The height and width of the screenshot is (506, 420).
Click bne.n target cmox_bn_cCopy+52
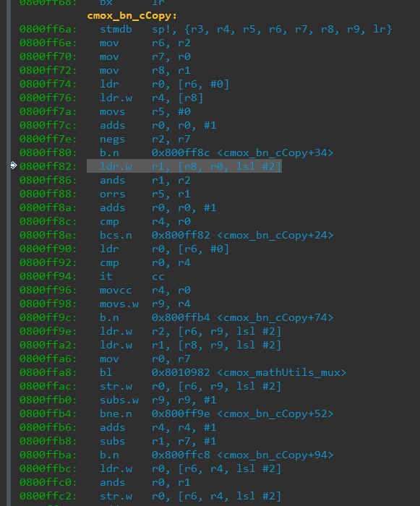(x=275, y=413)
